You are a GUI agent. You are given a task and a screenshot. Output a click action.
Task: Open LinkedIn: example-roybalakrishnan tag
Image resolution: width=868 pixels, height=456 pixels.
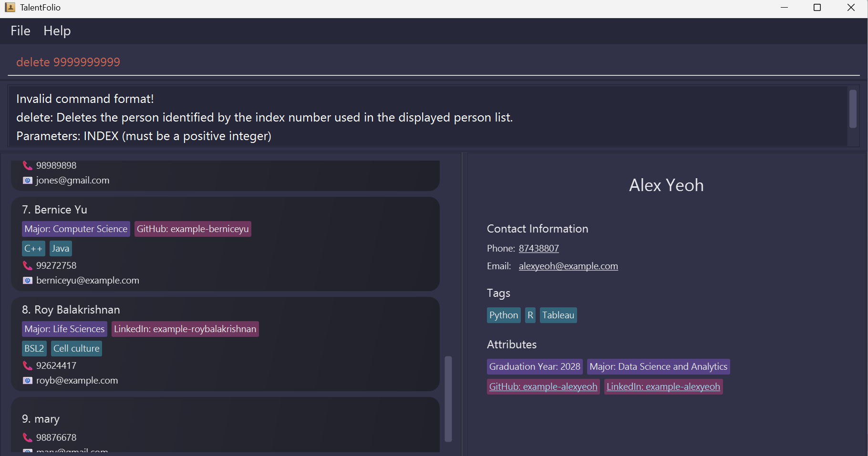[x=185, y=329]
